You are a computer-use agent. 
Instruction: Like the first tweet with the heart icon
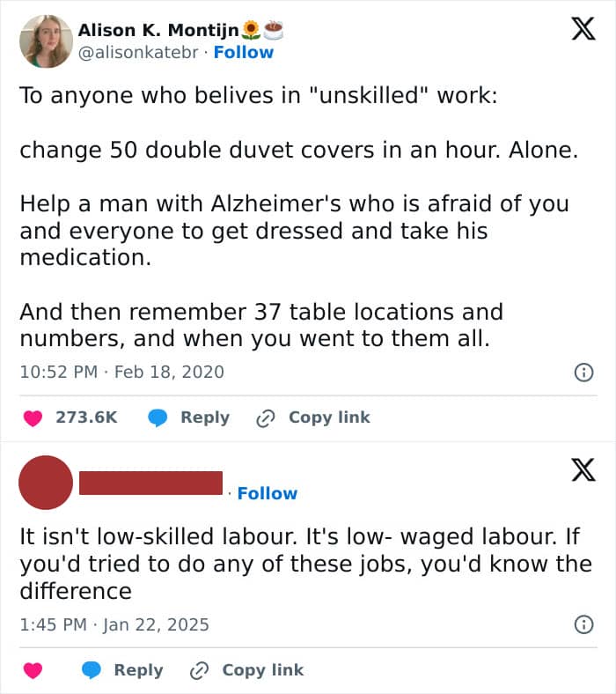[33, 418]
